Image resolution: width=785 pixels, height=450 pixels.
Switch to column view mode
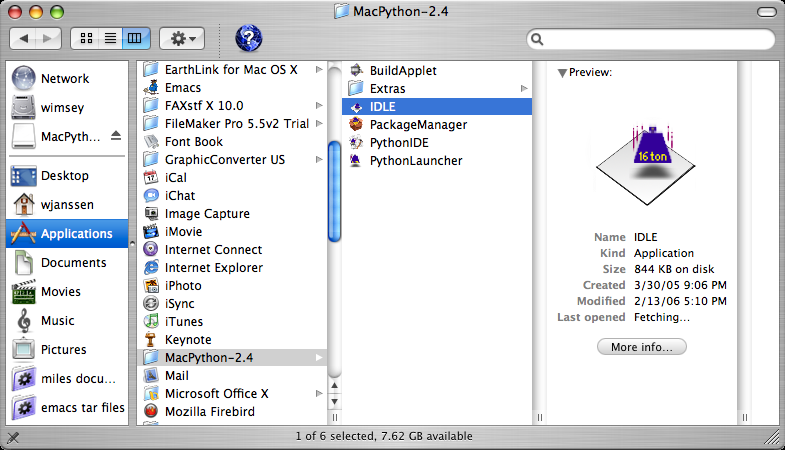click(134, 39)
